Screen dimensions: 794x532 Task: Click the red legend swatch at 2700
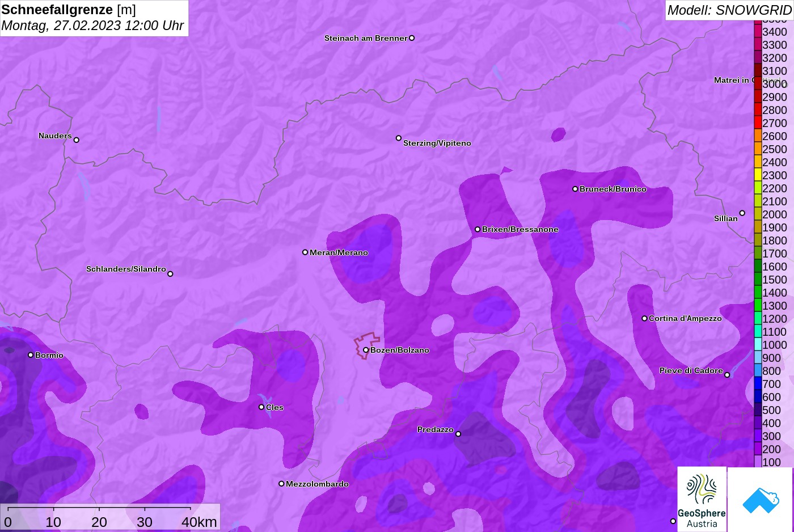tap(758, 123)
